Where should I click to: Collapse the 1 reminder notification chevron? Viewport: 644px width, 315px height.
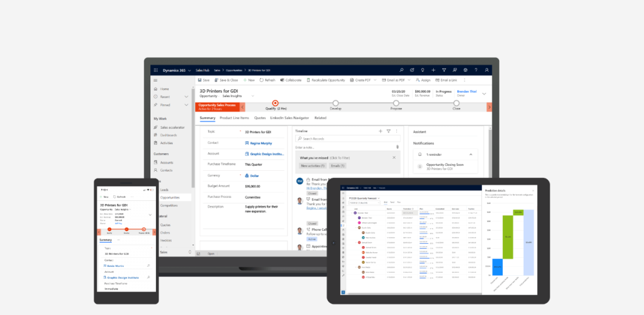click(x=471, y=154)
